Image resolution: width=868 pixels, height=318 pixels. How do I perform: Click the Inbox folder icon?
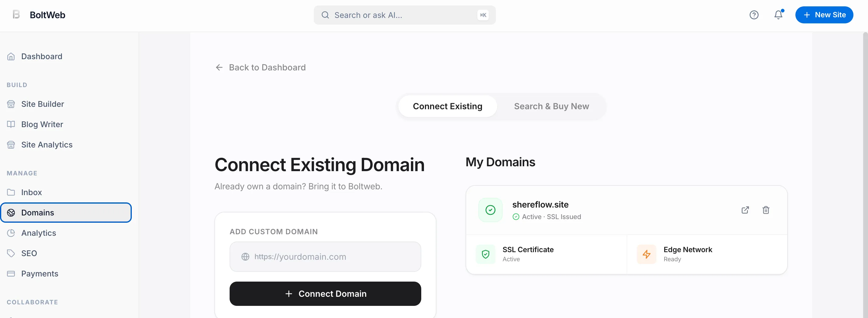[11, 192]
